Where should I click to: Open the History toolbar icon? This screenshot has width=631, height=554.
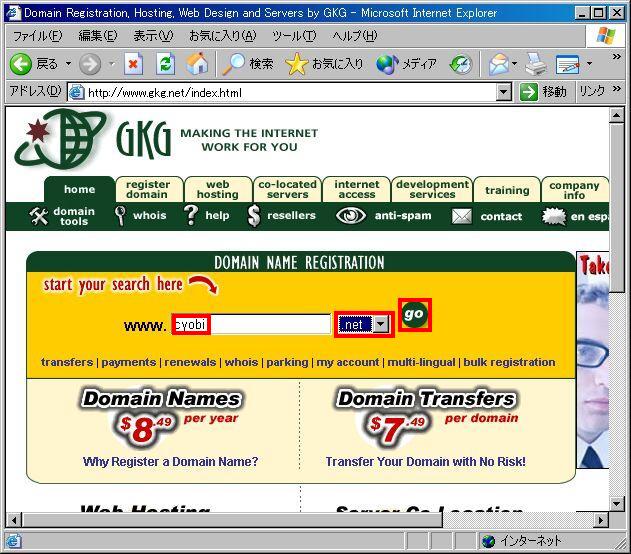[x=460, y=64]
